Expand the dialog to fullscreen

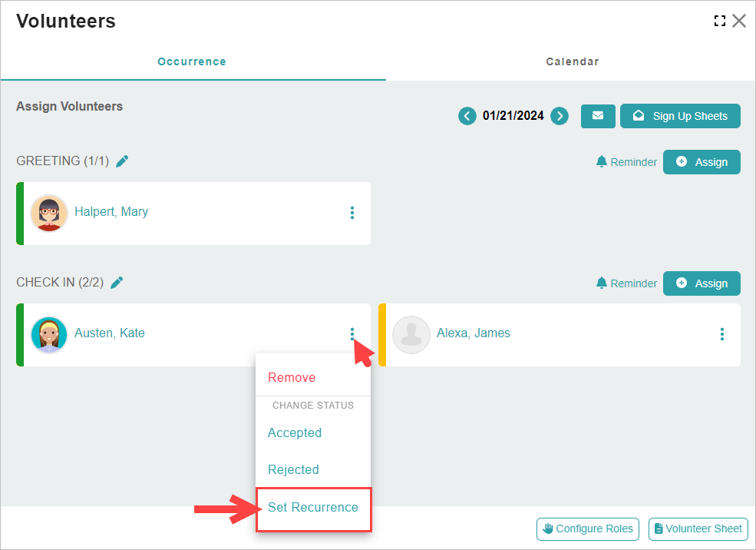coord(719,21)
